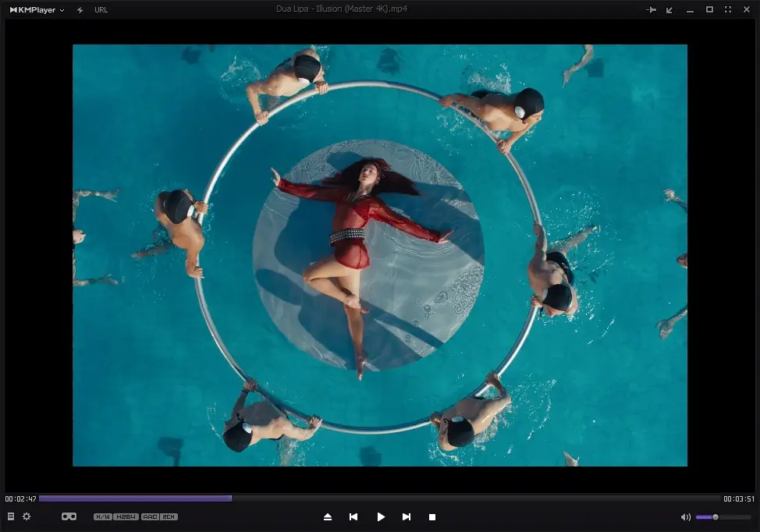This screenshot has height=532, width=760.
Task: Click the AAC audio codec badge
Action: pos(151,517)
